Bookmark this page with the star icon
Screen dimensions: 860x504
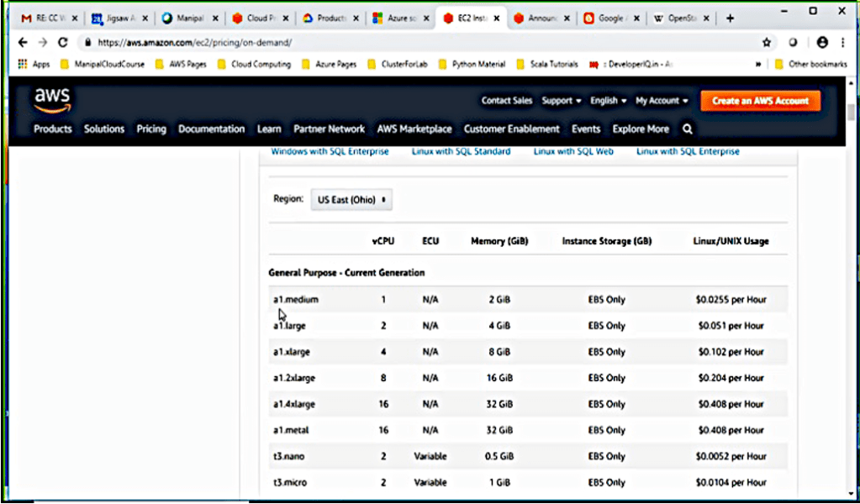click(x=766, y=42)
